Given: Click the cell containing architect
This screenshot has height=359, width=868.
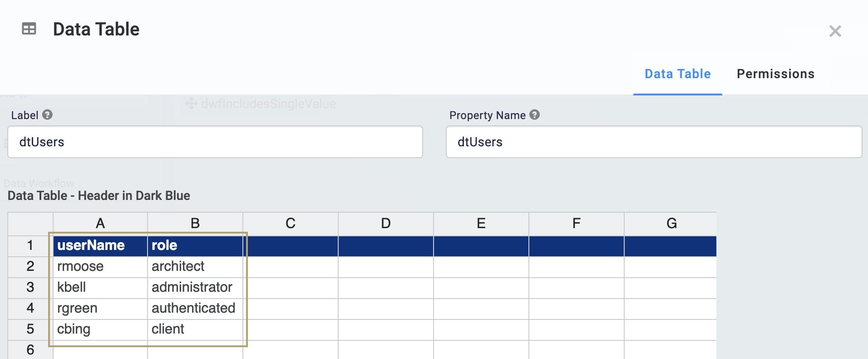Looking at the screenshot, I should pos(195,267).
